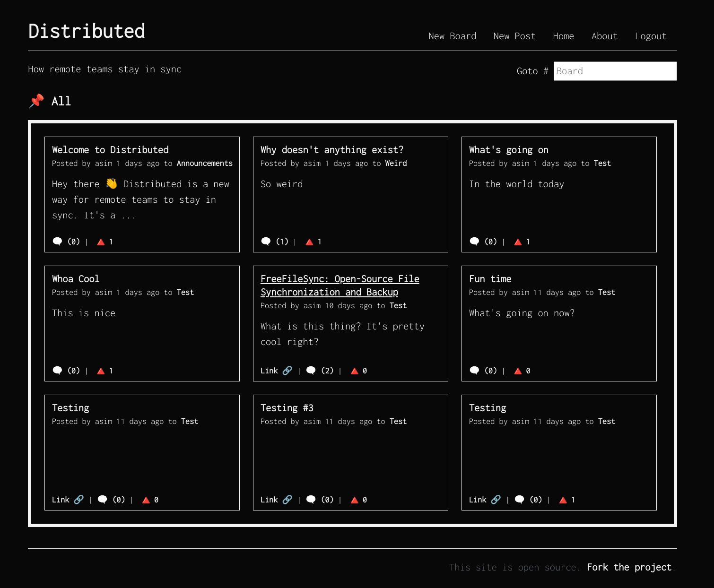Open the New Board page

click(x=452, y=36)
